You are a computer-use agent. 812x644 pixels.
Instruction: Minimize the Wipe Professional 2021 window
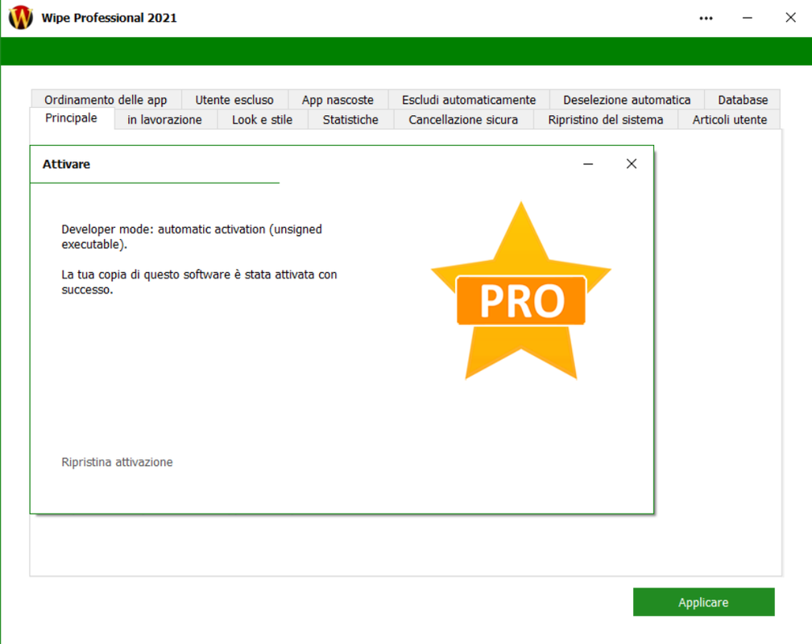[x=748, y=19]
